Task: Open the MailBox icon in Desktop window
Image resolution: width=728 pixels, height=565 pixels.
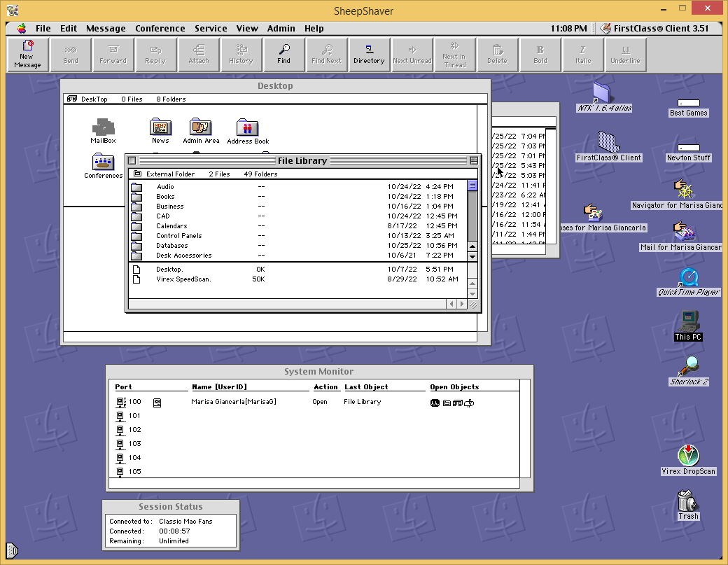Action: coord(103,130)
